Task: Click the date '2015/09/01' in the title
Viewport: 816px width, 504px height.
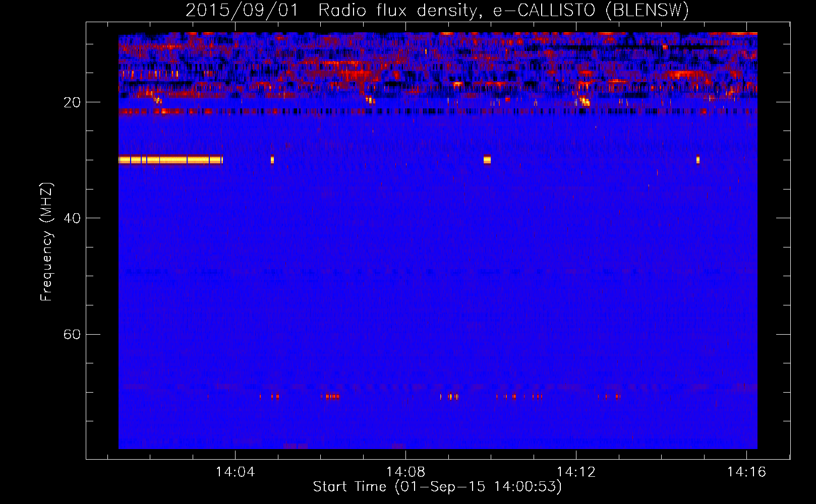Action: [x=242, y=10]
